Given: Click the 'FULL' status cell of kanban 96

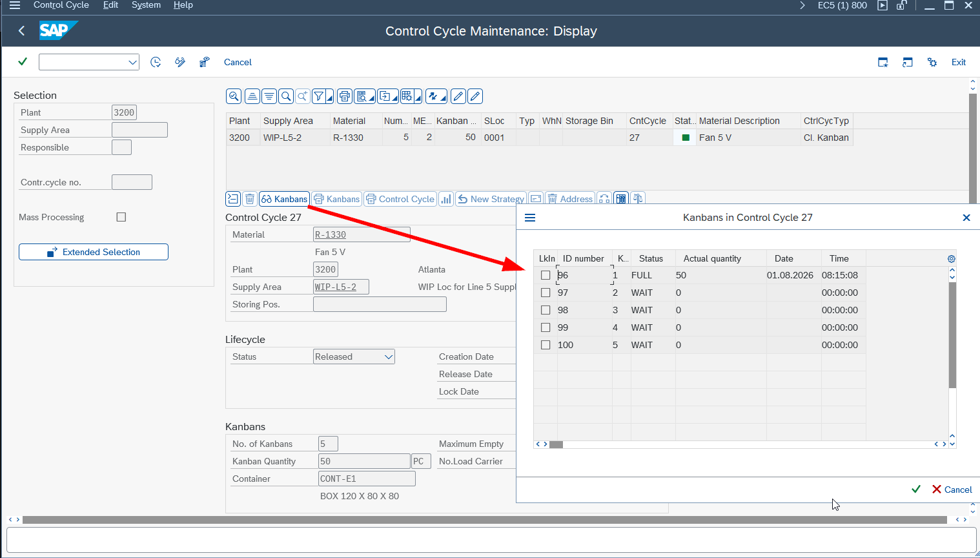Looking at the screenshot, I should pyautogui.click(x=653, y=275).
